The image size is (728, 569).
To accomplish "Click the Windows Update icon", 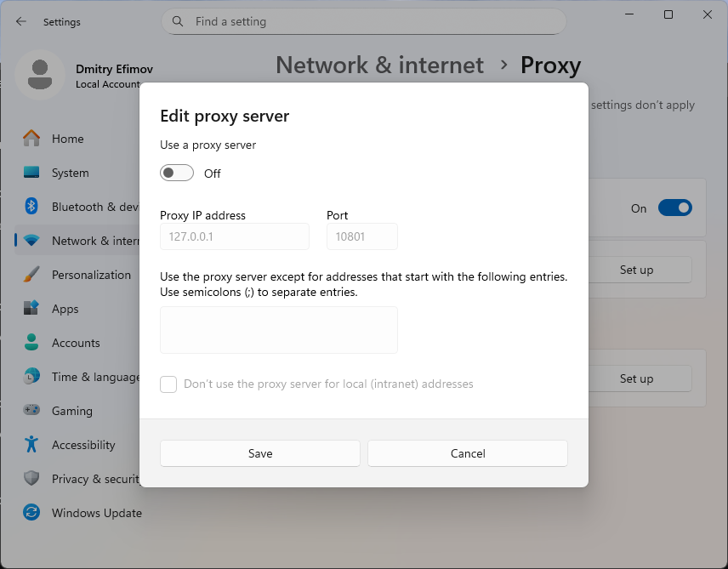I will (31, 513).
